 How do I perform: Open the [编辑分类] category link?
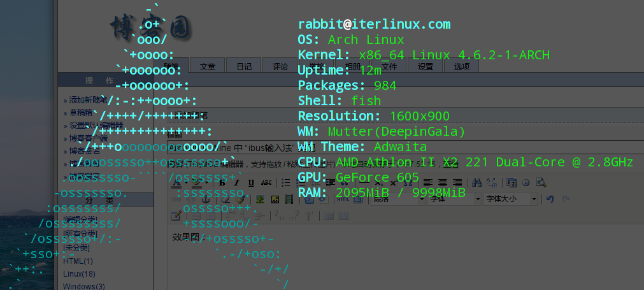pos(80,219)
